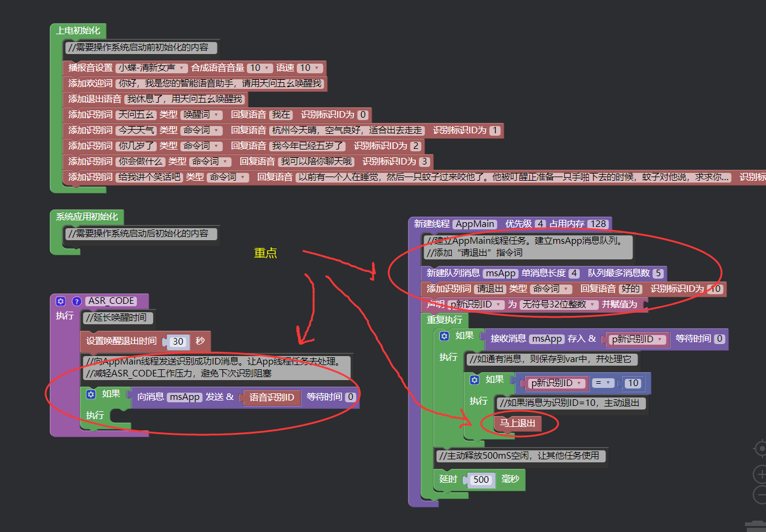
Task: Click the center workspace crosshair icon
Action: click(761, 449)
